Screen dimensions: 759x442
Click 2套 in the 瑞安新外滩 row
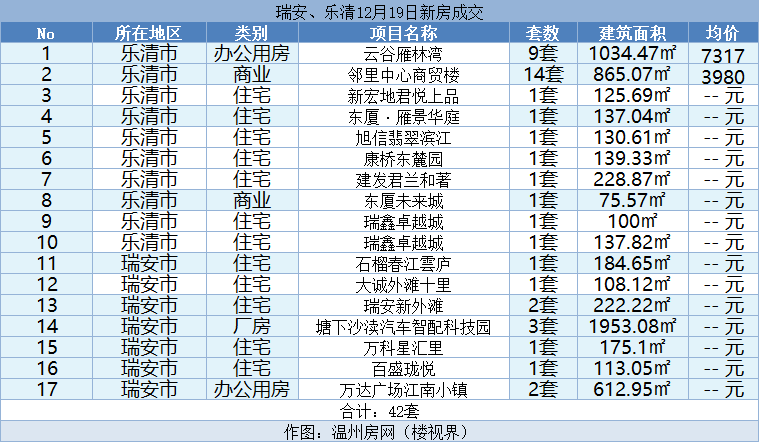(x=543, y=305)
